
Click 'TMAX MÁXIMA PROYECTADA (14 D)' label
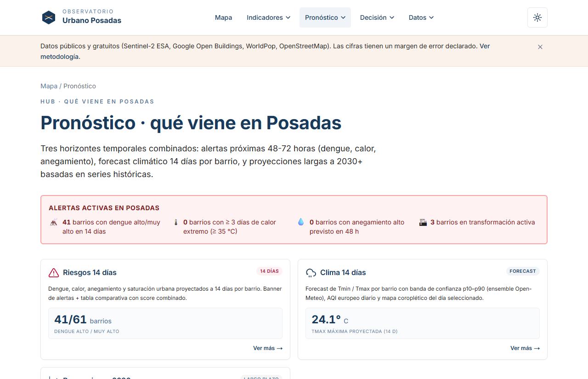[x=355, y=331]
